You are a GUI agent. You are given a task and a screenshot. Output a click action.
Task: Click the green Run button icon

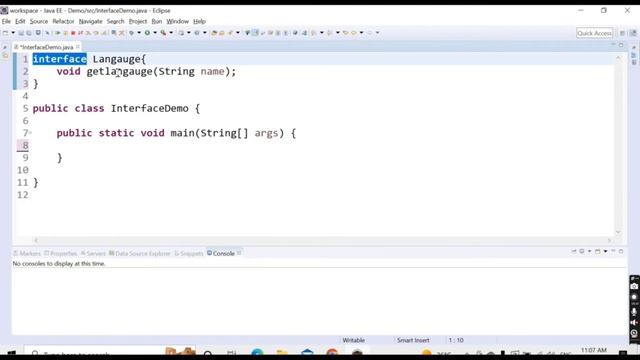point(147,33)
